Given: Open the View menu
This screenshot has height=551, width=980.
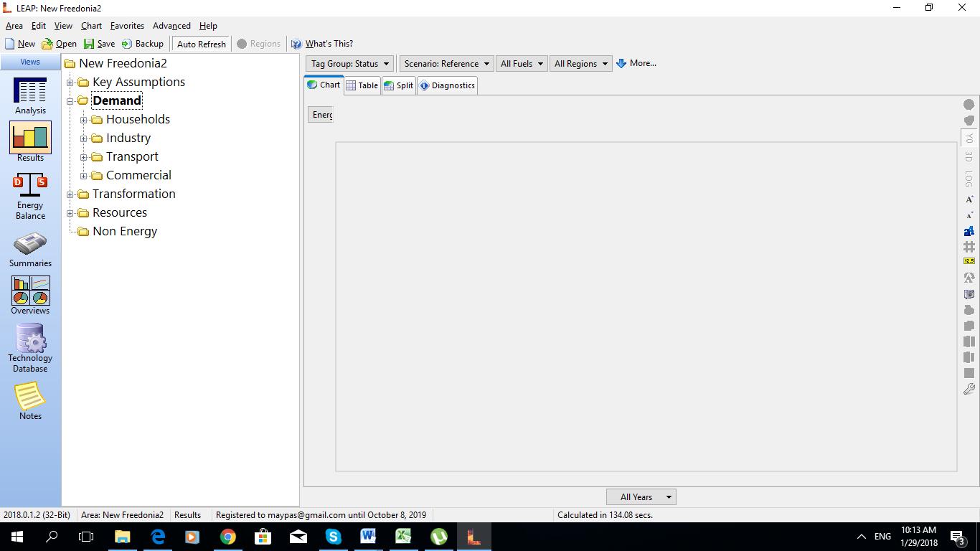Looking at the screenshot, I should (63, 26).
